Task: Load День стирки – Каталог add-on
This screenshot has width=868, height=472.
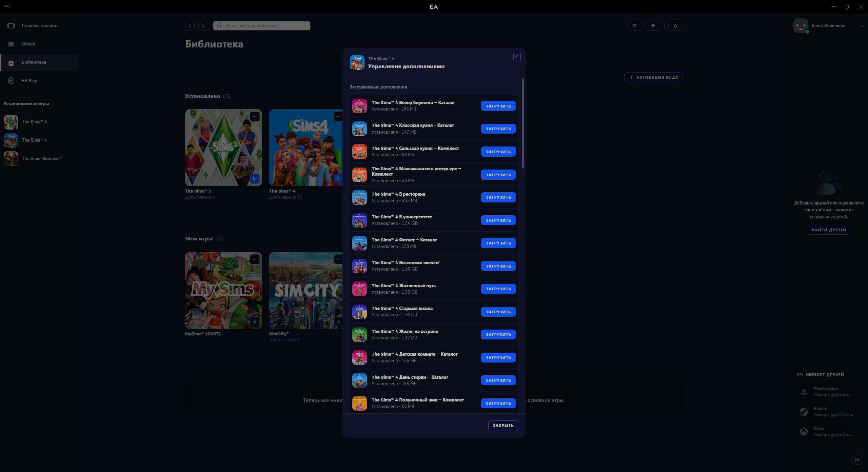Action: coord(498,380)
